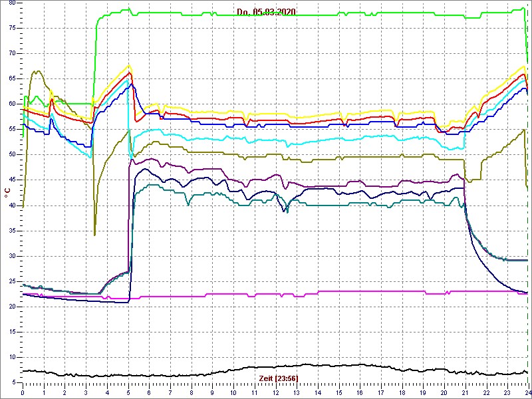This screenshot has height=399, width=532.
Task: Select the 40 temperature axis value
Action: pos(12,205)
